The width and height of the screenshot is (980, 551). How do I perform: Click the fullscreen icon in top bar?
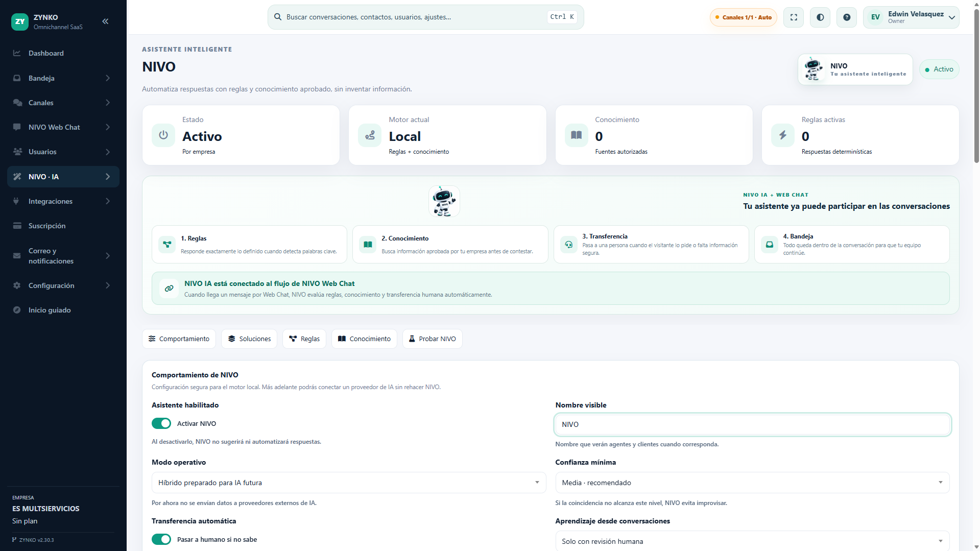click(794, 17)
